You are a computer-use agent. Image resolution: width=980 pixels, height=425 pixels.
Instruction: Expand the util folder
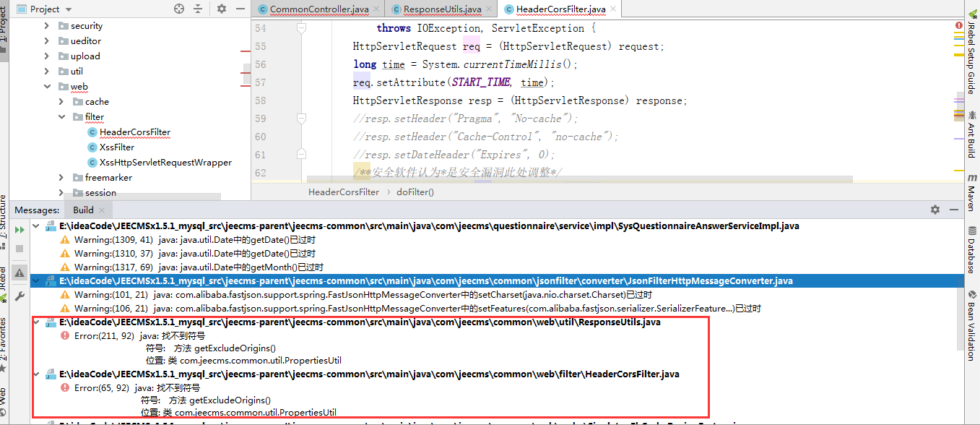[47, 72]
